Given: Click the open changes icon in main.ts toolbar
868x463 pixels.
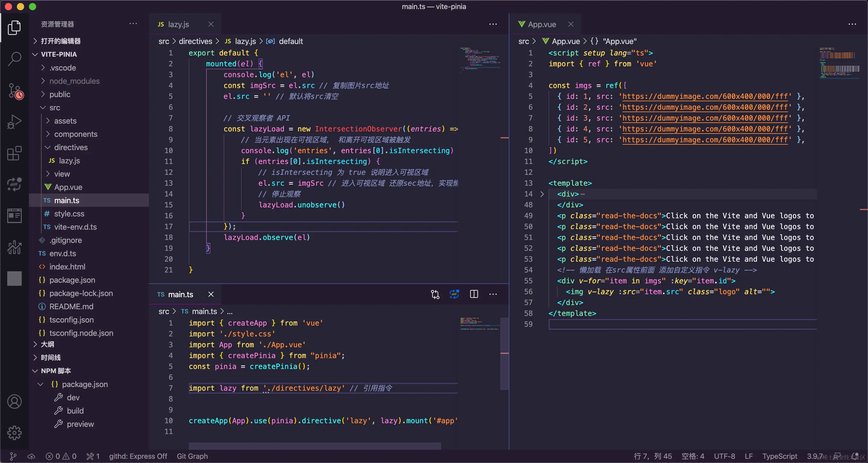Looking at the screenshot, I should coord(435,294).
